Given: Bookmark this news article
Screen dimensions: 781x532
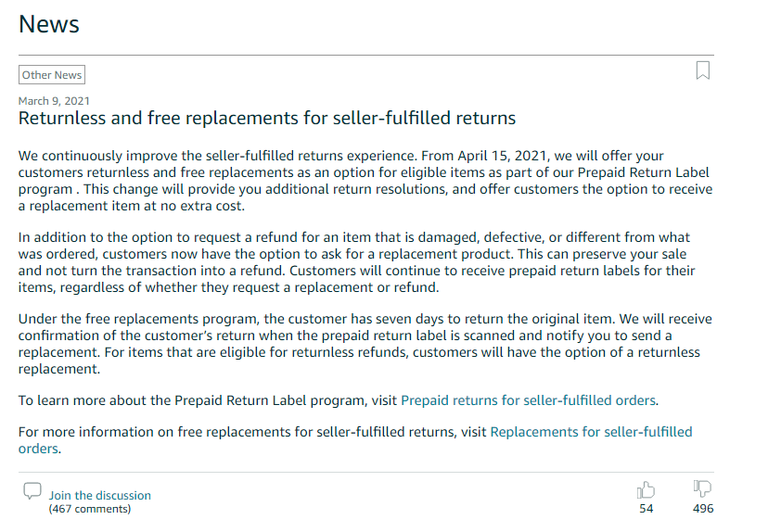Looking at the screenshot, I should pyautogui.click(x=703, y=70).
